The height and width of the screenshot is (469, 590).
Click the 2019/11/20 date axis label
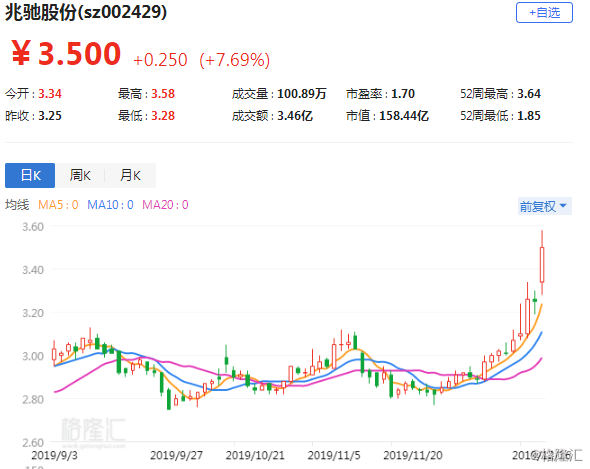click(413, 455)
